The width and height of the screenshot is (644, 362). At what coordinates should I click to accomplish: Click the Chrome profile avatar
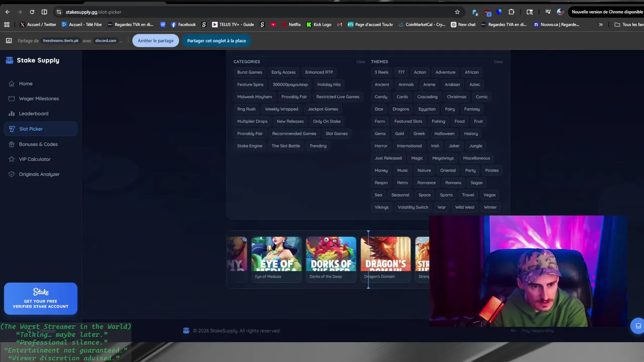[x=560, y=12]
